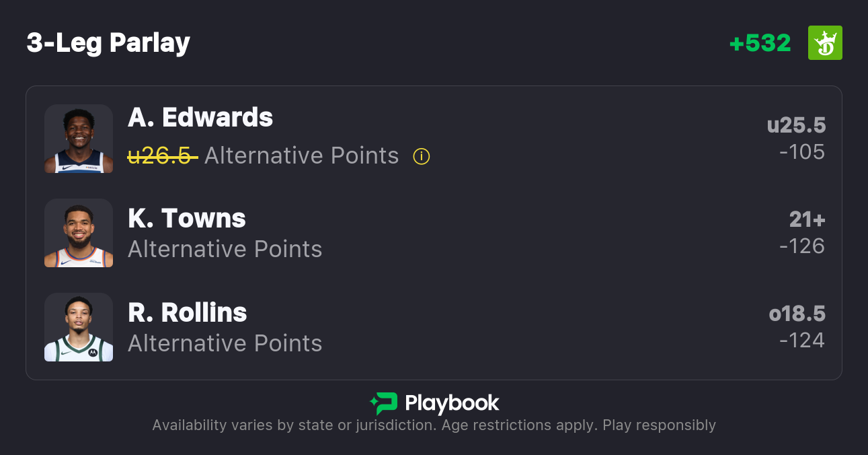Open R. Rollins player headshot

coord(79,327)
